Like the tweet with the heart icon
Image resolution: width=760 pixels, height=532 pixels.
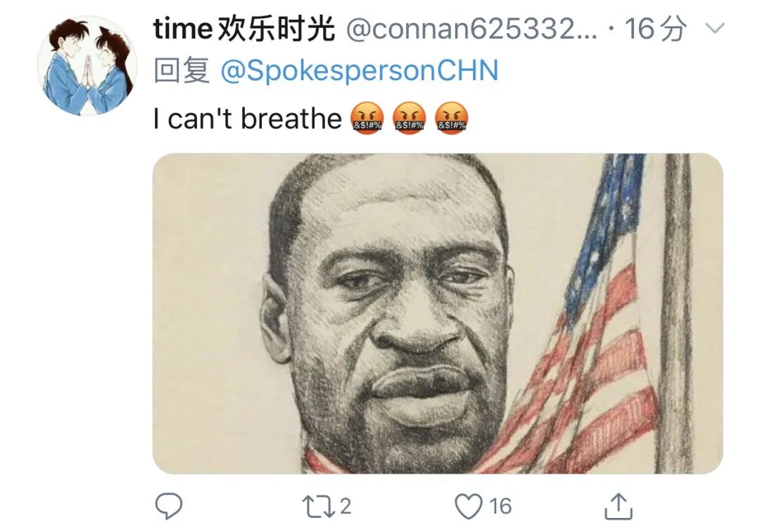(x=469, y=507)
